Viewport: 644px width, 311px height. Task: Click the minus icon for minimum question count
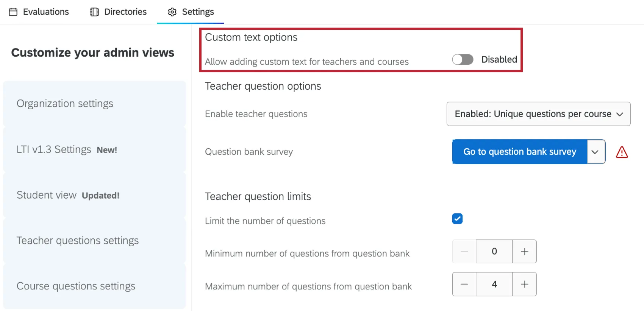pyautogui.click(x=464, y=251)
